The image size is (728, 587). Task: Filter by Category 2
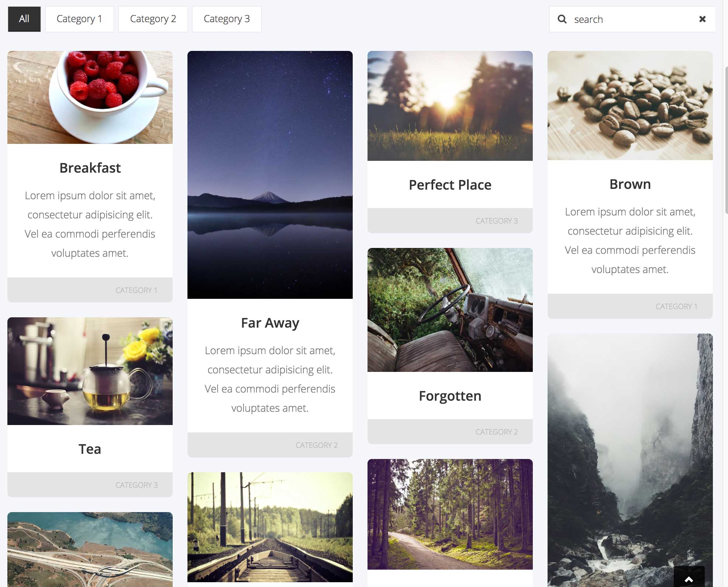tap(153, 19)
